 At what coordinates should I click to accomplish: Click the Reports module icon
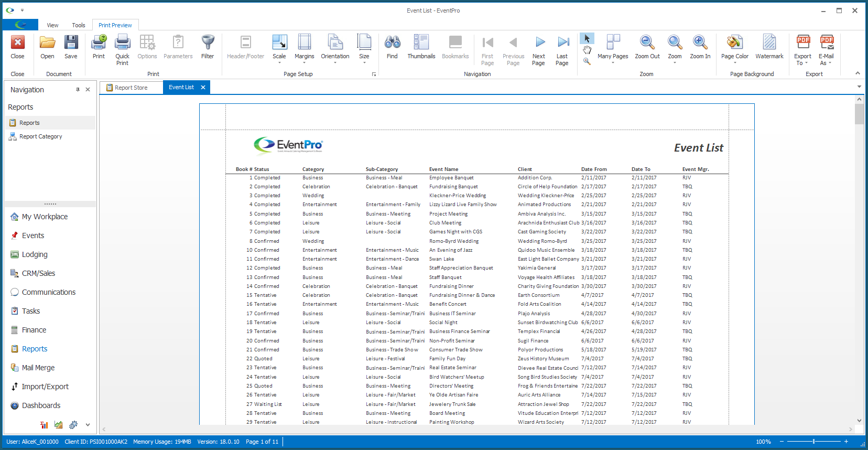pos(15,349)
